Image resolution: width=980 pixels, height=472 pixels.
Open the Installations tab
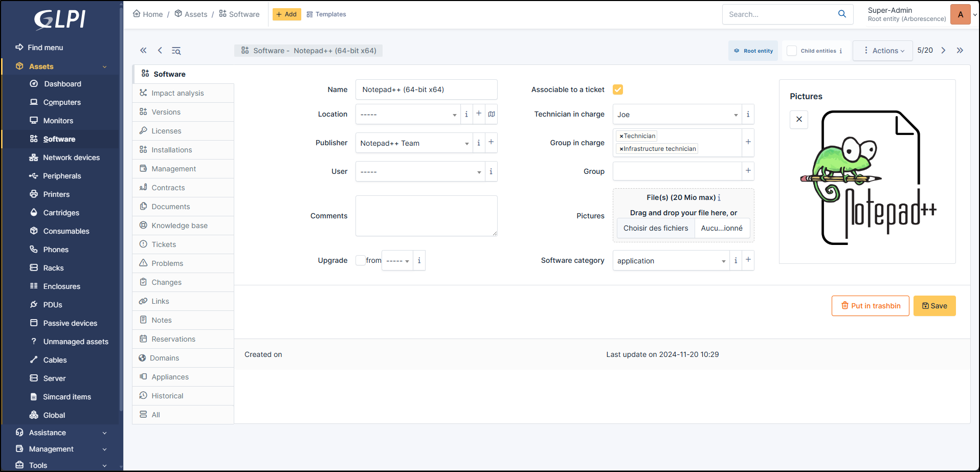click(x=183, y=150)
